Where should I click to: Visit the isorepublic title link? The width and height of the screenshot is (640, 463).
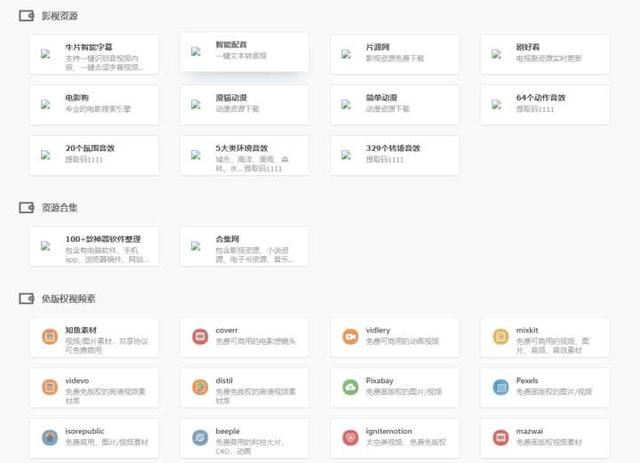tap(85, 431)
